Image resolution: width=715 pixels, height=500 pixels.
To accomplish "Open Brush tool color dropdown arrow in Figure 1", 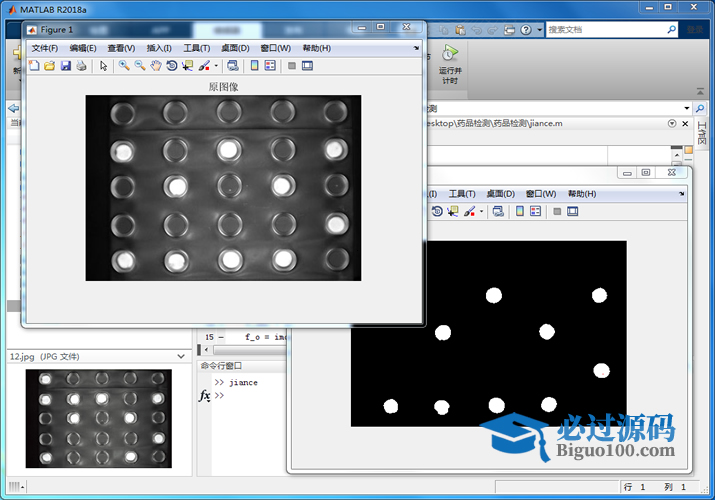I will 216,67.
